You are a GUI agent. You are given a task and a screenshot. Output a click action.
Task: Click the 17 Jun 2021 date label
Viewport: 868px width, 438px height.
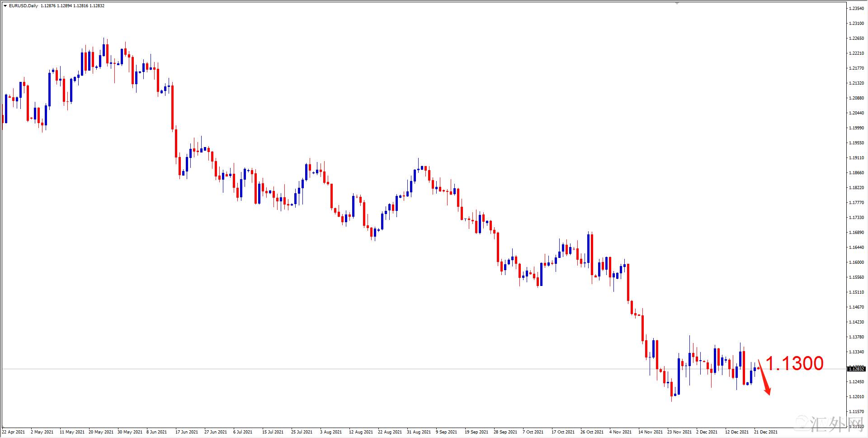pos(187,432)
